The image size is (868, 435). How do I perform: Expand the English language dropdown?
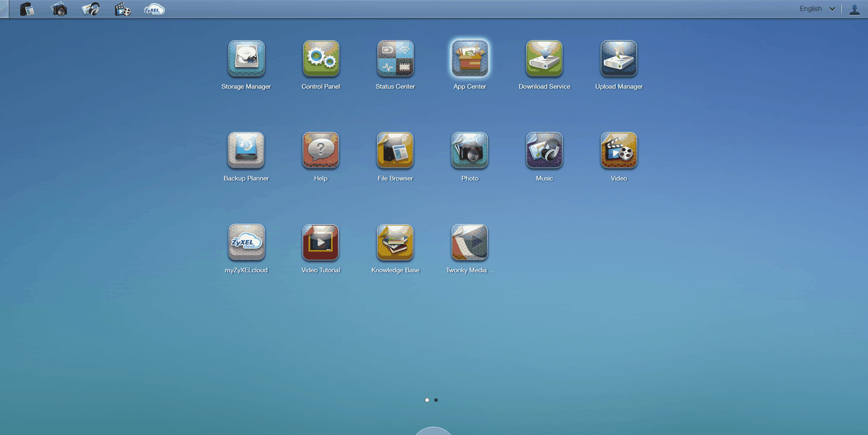817,9
